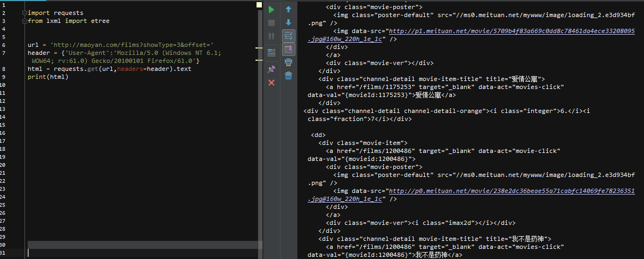This screenshot has width=644, height=259.
Task: Close the run tab with red X
Action: [271, 83]
